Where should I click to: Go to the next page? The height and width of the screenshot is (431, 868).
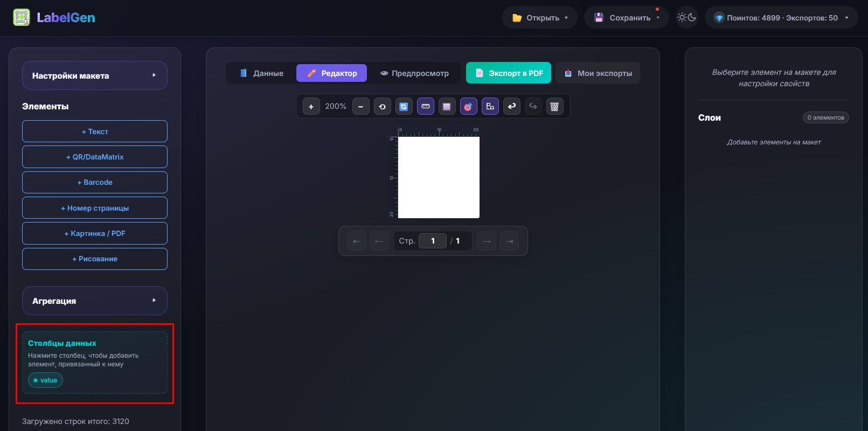tap(487, 241)
